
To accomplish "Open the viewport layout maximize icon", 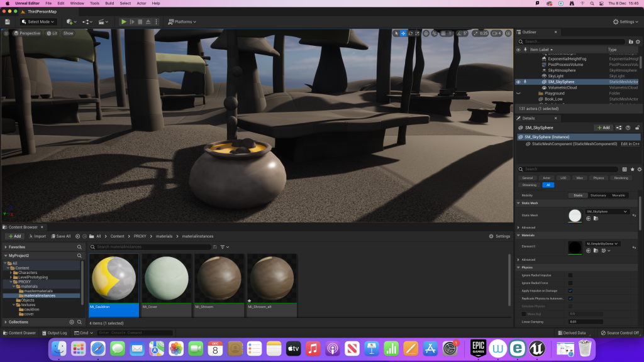I will (508, 33).
